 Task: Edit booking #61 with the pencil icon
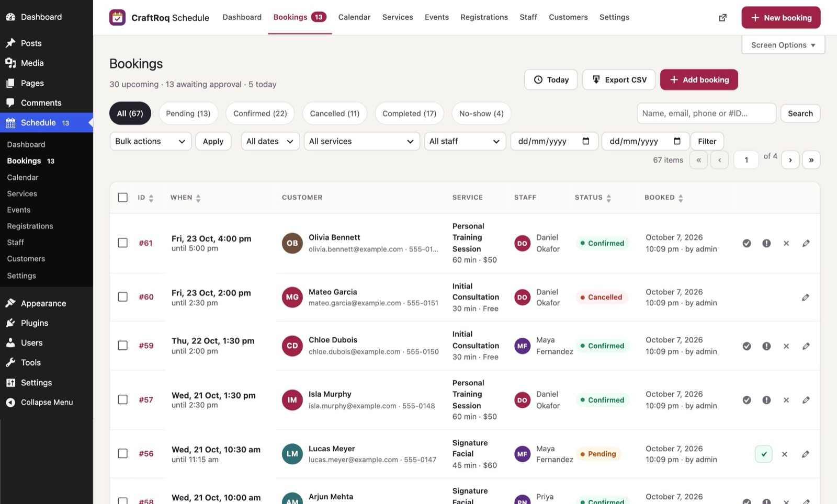coord(806,243)
